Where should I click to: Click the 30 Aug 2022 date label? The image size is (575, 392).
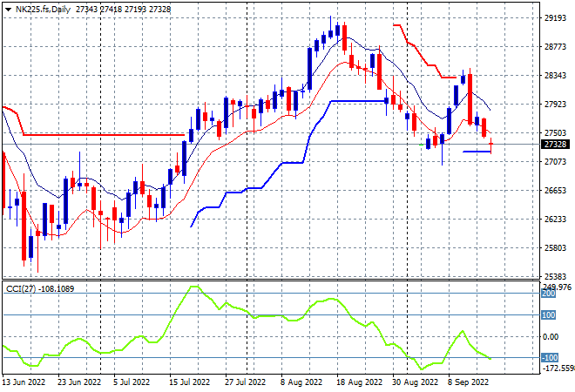click(415, 382)
